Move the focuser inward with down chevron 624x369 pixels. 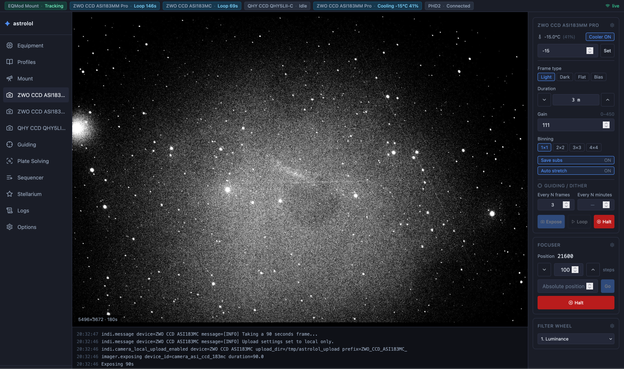coord(544,270)
